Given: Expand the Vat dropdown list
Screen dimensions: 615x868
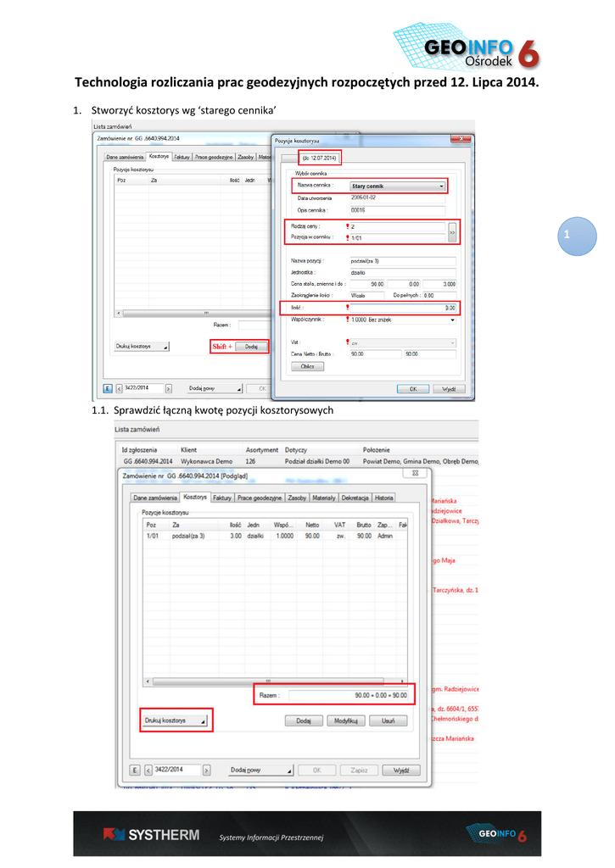Looking at the screenshot, I should click(x=452, y=342).
